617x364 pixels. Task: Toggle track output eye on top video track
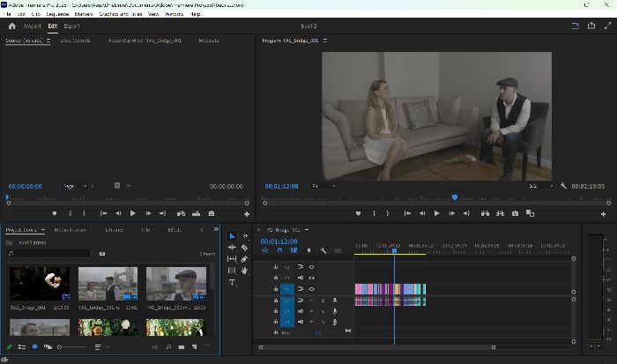tap(311, 267)
